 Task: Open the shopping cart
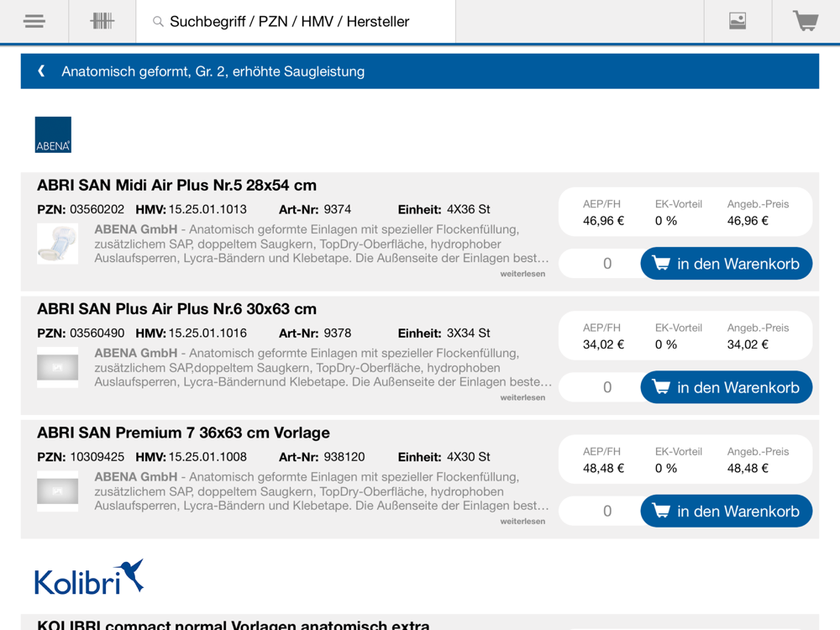(x=806, y=22)
